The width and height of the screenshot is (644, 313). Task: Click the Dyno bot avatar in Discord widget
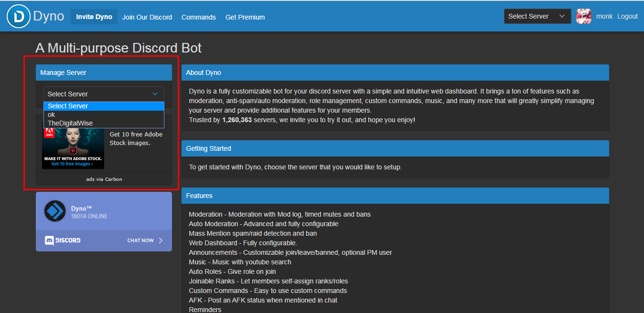pos(55,211)
